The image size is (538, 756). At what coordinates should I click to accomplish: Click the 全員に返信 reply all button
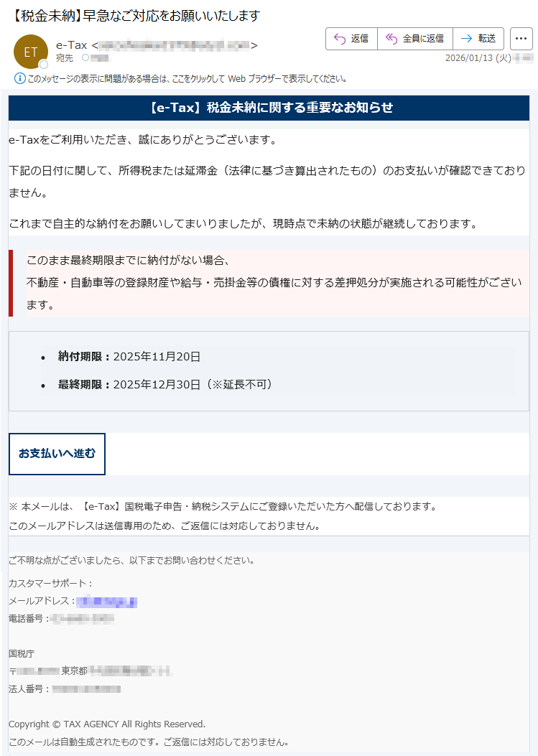(415, 39)
